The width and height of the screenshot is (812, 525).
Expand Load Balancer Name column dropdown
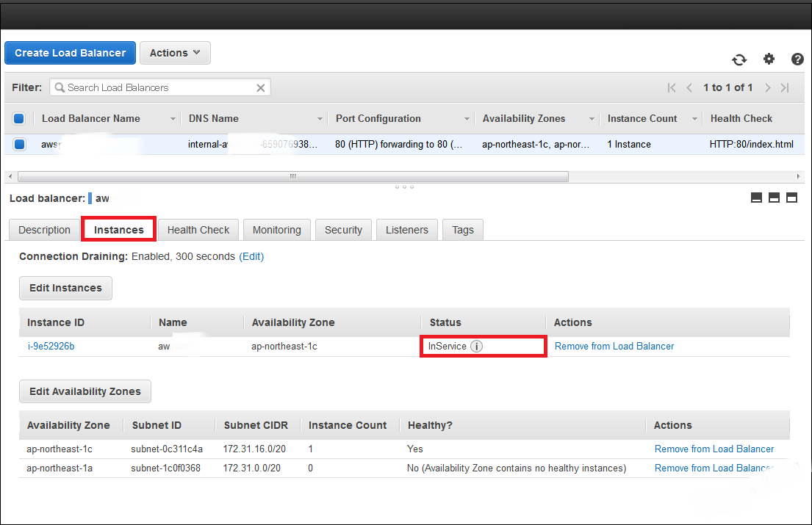pyautogui.click(x=173, y=119)
